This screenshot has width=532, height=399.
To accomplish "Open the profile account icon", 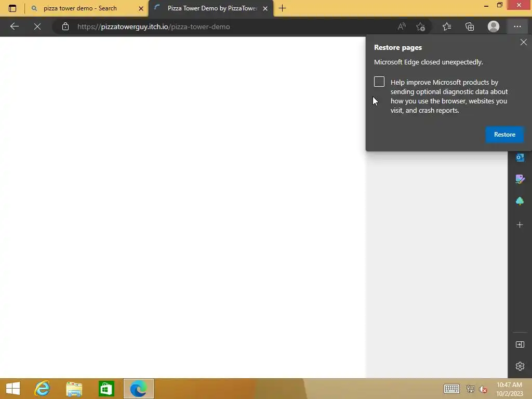I will 494,26.
